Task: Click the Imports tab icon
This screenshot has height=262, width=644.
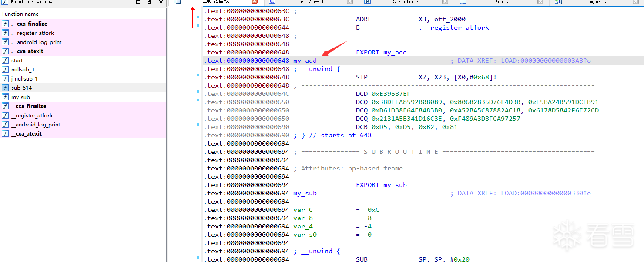Action: (558, 2)
